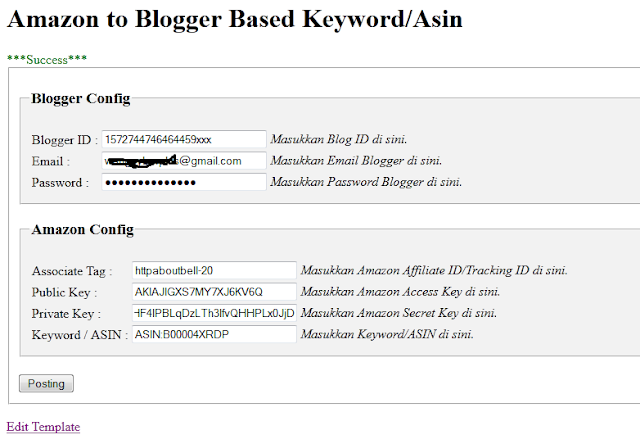Viewport: 640px width, 444px height.
Task: Click the 'Blogger ID :' label
Action: [65, 140]
